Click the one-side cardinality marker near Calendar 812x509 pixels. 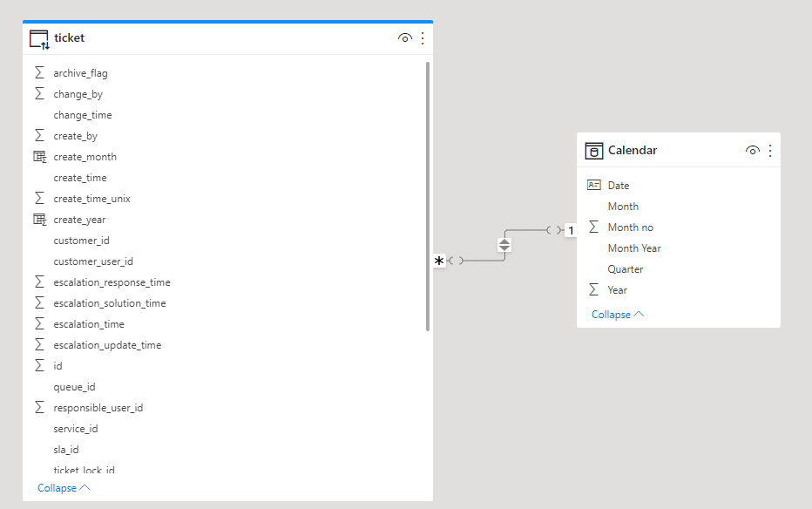coord(571,230)
